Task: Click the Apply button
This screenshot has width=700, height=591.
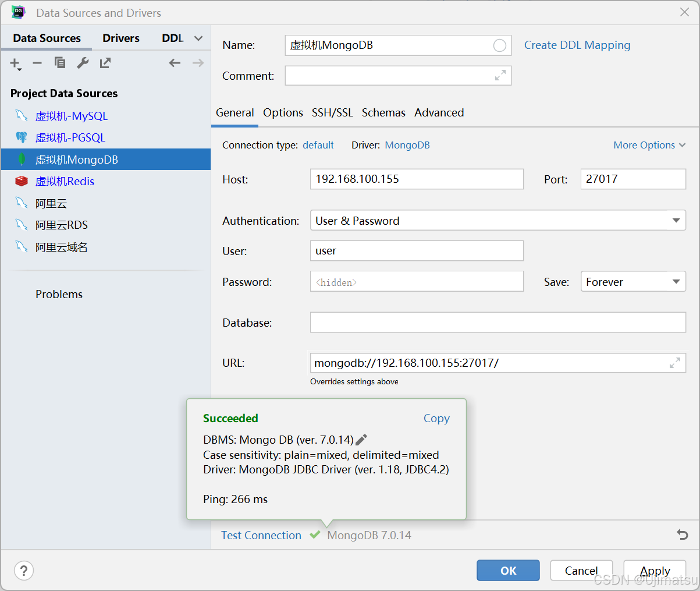Action: (x=655, y=571)
